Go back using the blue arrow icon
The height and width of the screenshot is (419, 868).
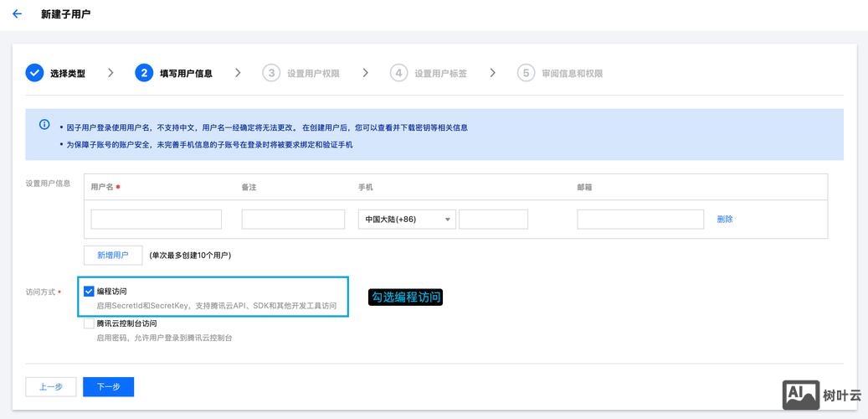pyautogui.click(x=18, y=14)
